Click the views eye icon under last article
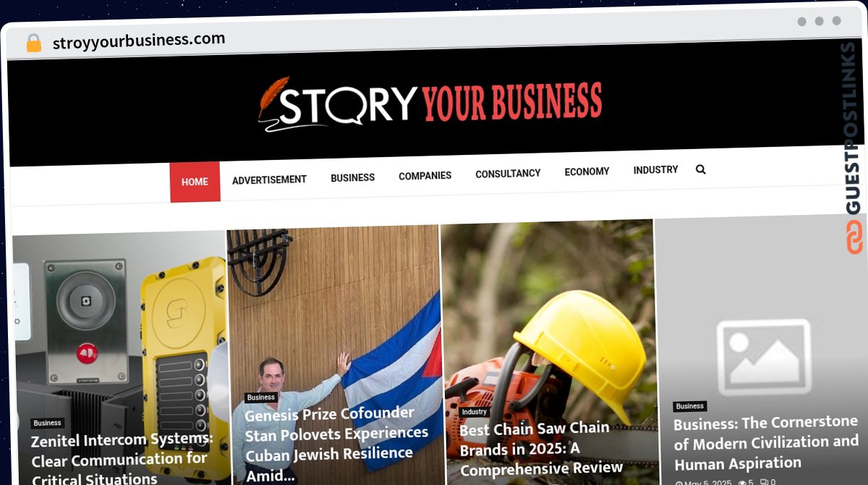Viewport: 868px width, 485px height. 741,481
